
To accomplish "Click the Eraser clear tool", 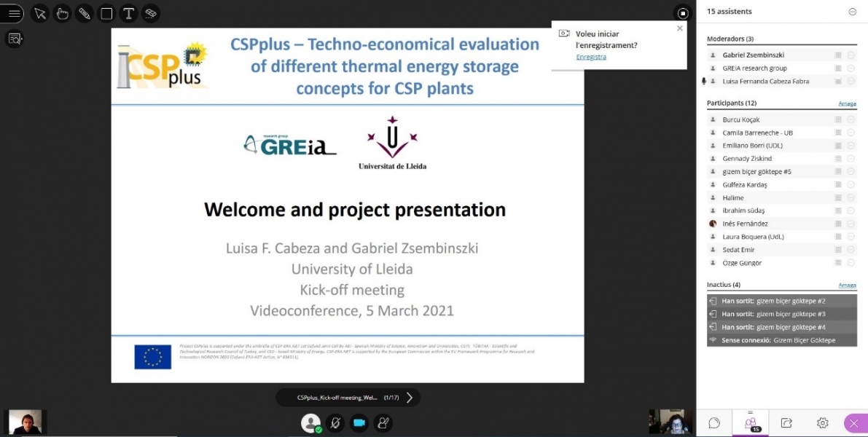I will tap(150, 14).
